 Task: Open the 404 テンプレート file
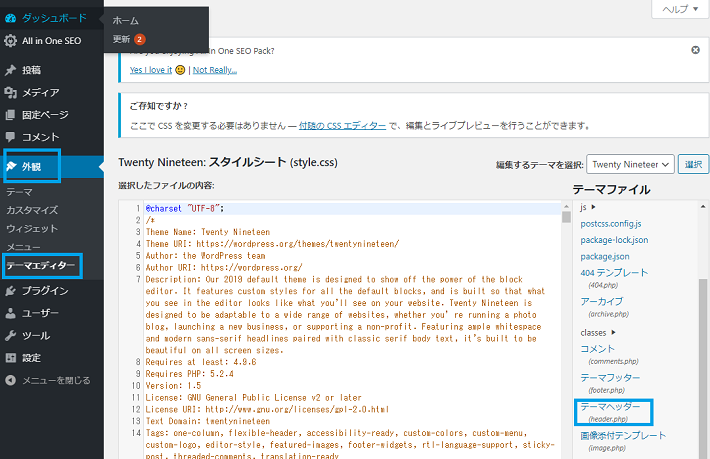pos(614,273)
